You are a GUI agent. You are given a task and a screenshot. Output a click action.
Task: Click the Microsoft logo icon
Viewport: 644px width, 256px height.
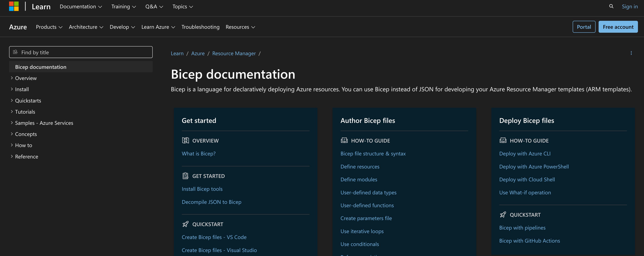[14, 6]
